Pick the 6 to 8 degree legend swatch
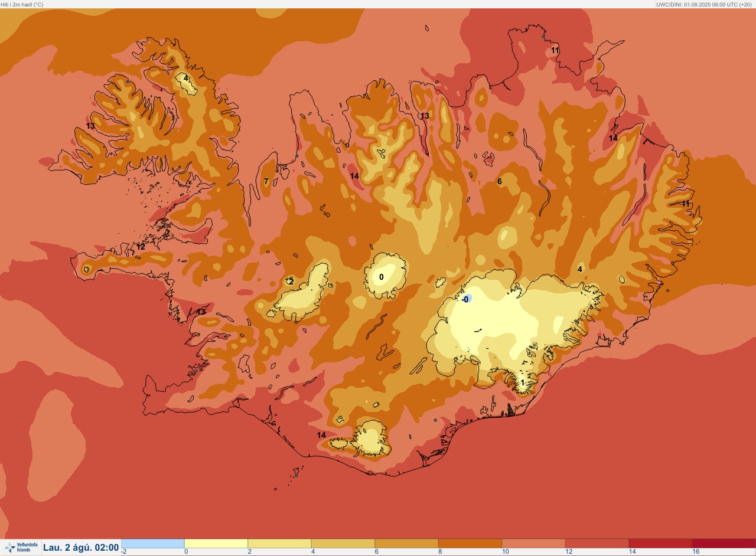 coord(406,543)
